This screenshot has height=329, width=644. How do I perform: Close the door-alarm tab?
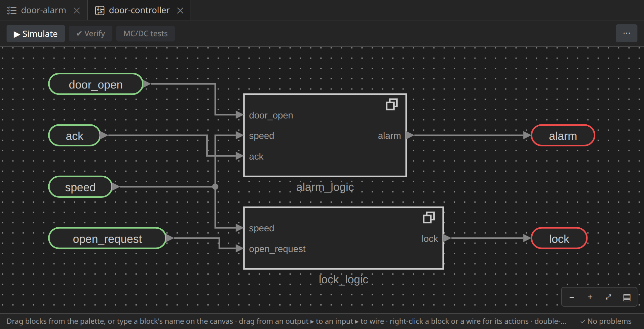coord(77,11)
